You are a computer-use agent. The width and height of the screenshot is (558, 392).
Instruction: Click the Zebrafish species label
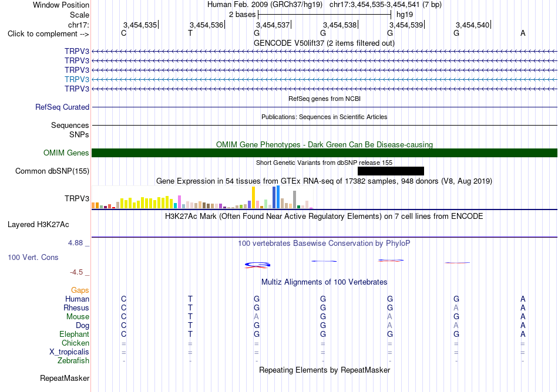(73, 360)
